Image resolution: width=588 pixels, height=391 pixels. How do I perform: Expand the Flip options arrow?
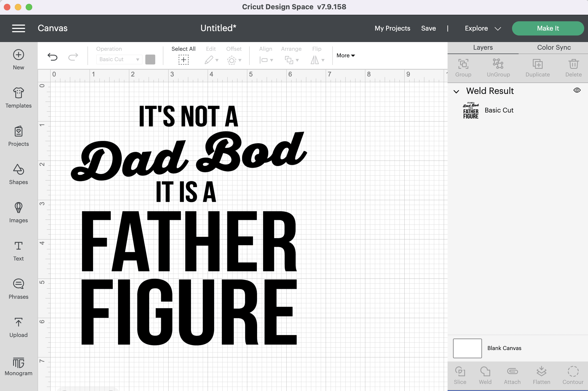point(323,60)
